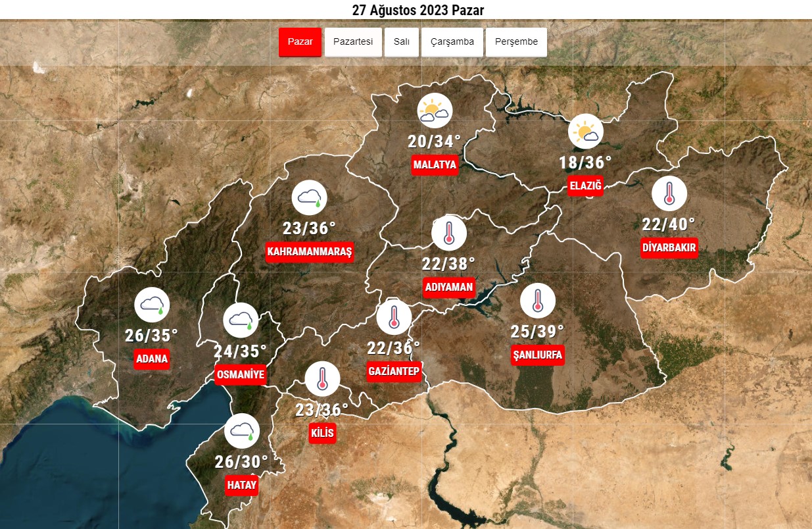Screen dimensions: 812x529
Task: View the Perşembe forecast
Action: pyautogui.click(x=516, y=42)
